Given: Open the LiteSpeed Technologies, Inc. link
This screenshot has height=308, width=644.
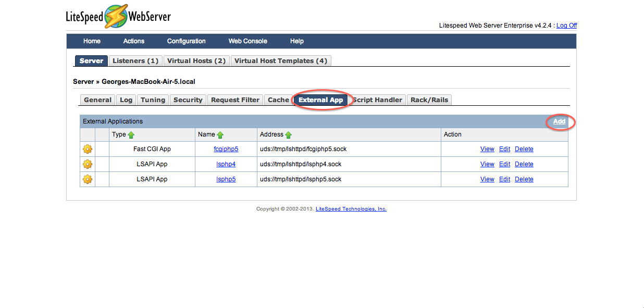Looking at the screenshot, I should [351, 209].
